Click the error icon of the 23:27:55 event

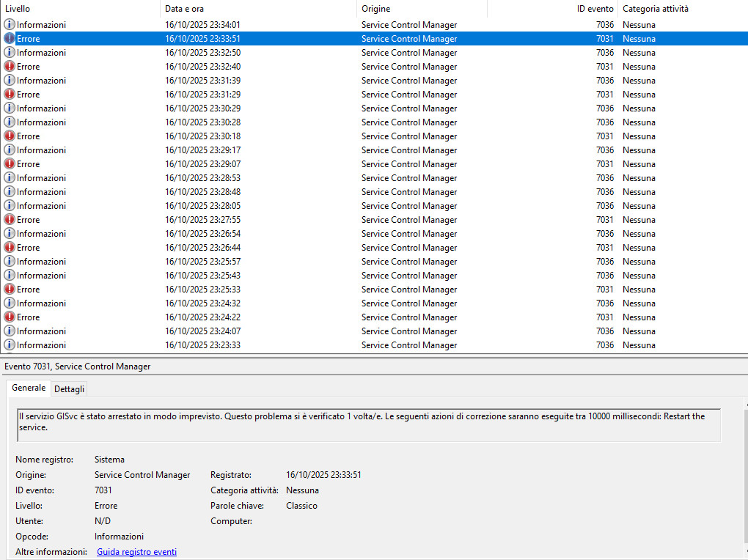(x=10, y=220)
